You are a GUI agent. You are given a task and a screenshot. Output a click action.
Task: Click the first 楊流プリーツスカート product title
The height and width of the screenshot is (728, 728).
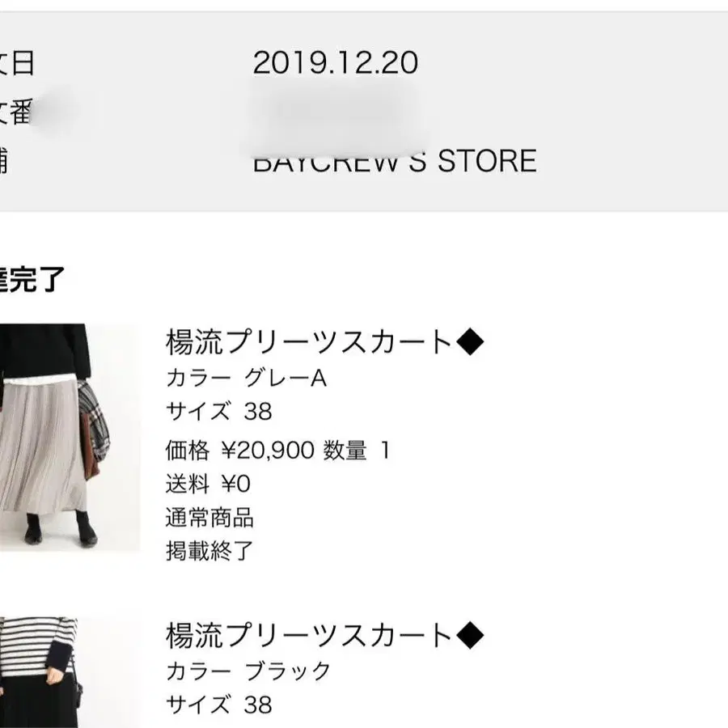(x=310, y=341)
